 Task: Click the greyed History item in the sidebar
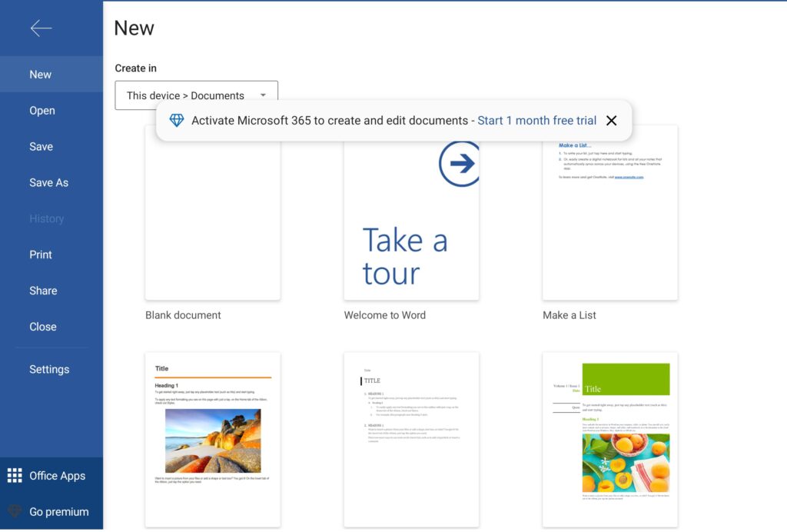(47, 219)
